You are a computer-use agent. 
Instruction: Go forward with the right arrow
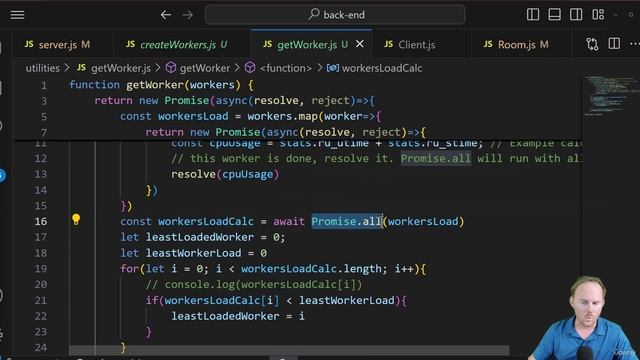(187, 15)
